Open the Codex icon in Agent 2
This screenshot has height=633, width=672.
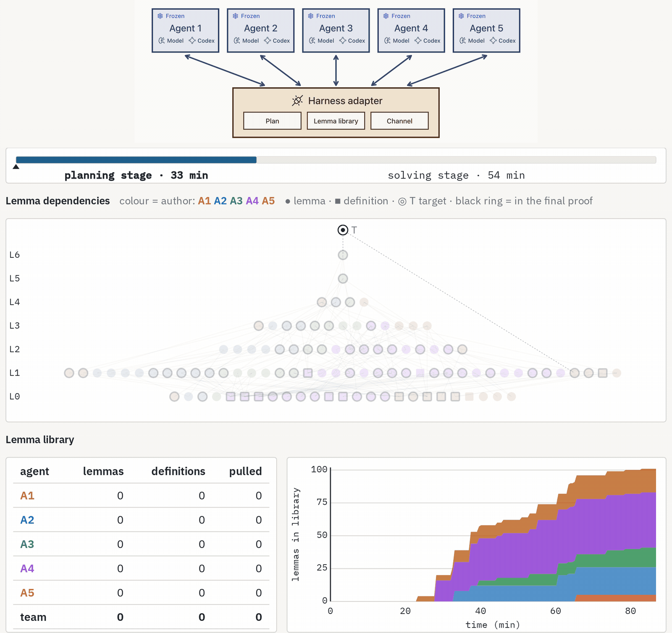point(267,41)
